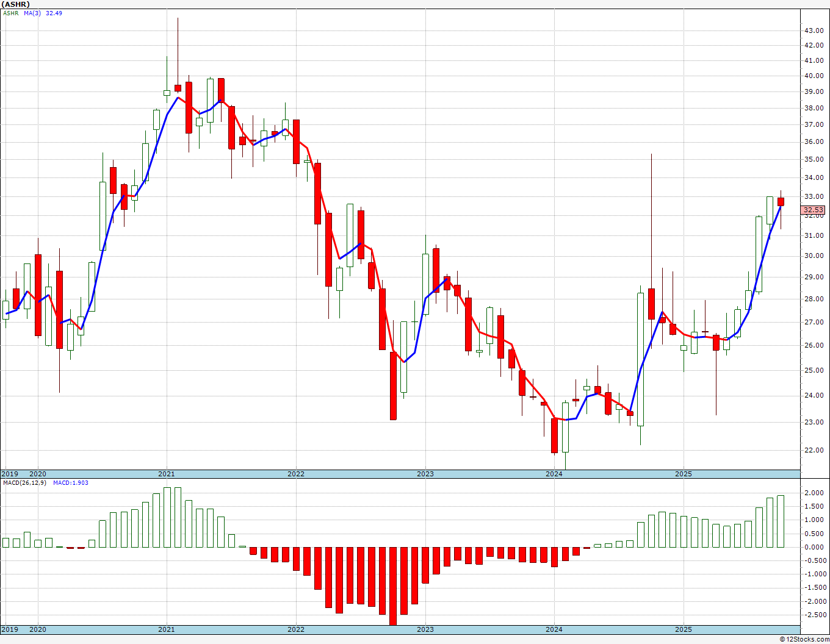Viewport: 830px width, 644px height.
Task: Click 2021 on the MACD panel time axis
Action: 167,629
